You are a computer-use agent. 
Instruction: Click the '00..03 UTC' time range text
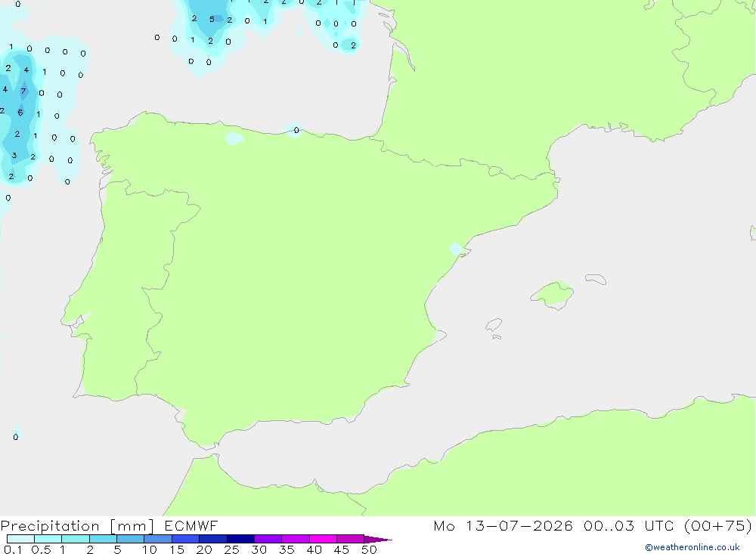[628, 526]
